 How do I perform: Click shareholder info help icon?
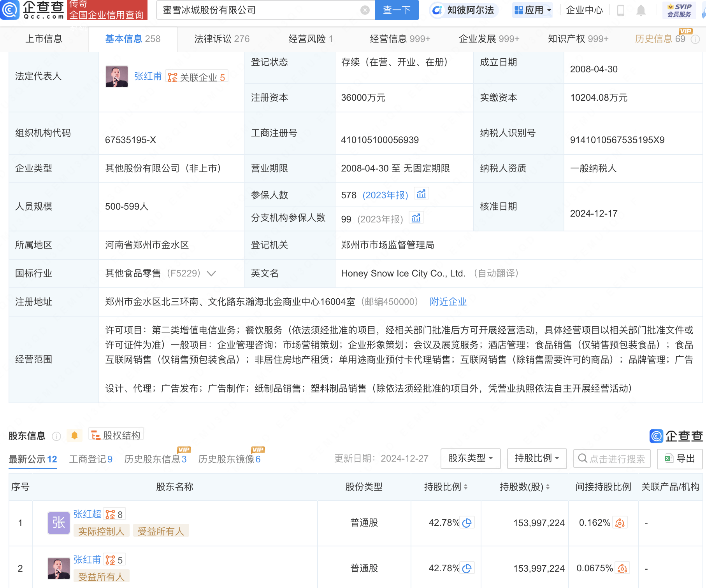click(56, 436)
